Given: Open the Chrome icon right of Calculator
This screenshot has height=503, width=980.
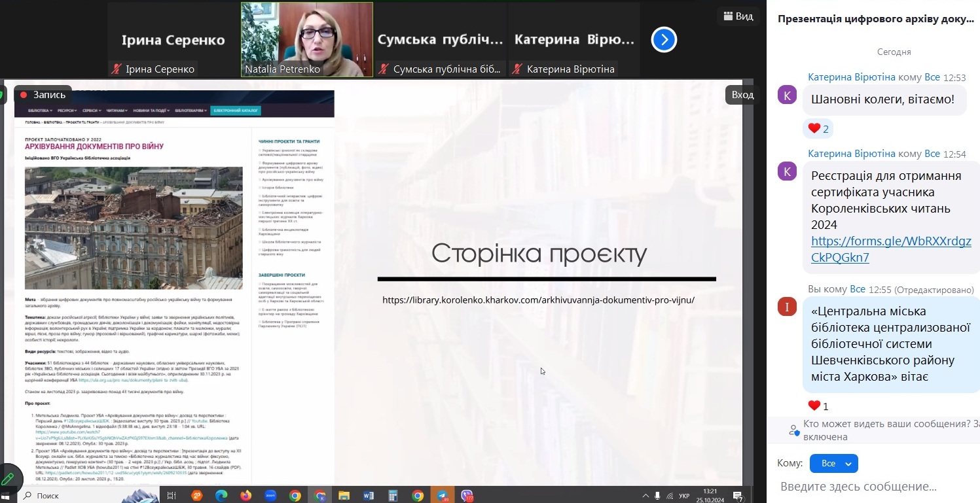Looking at the screenshot, I should [x=418, y=496].
